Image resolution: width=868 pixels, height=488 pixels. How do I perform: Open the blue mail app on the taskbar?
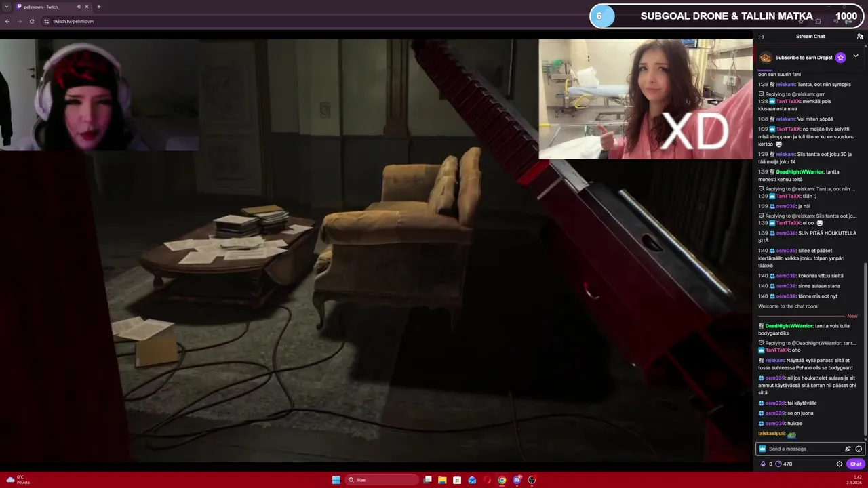(x=472, y=480)
